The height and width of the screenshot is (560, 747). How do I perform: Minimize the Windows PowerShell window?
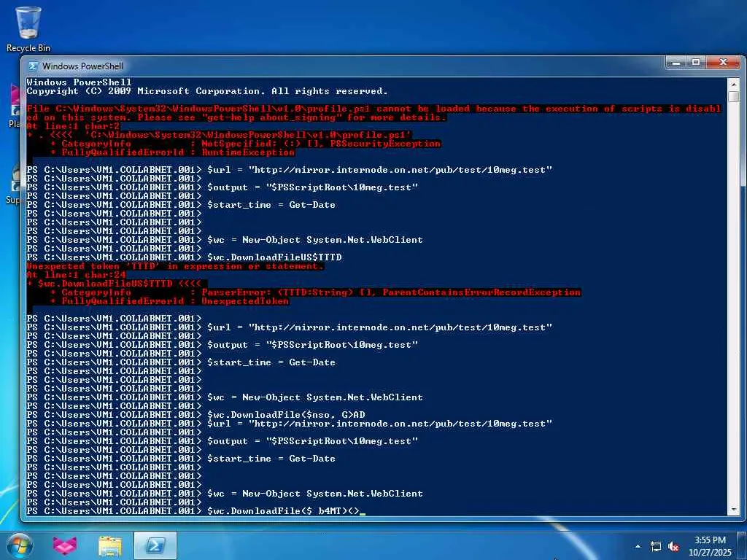(676, 63)
